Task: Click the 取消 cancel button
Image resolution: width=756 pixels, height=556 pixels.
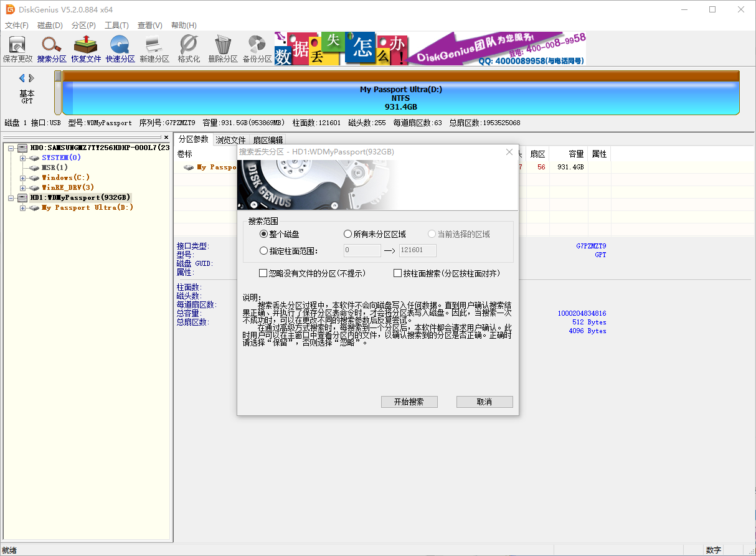Action: pyautogui.click(x=484, y=402)
